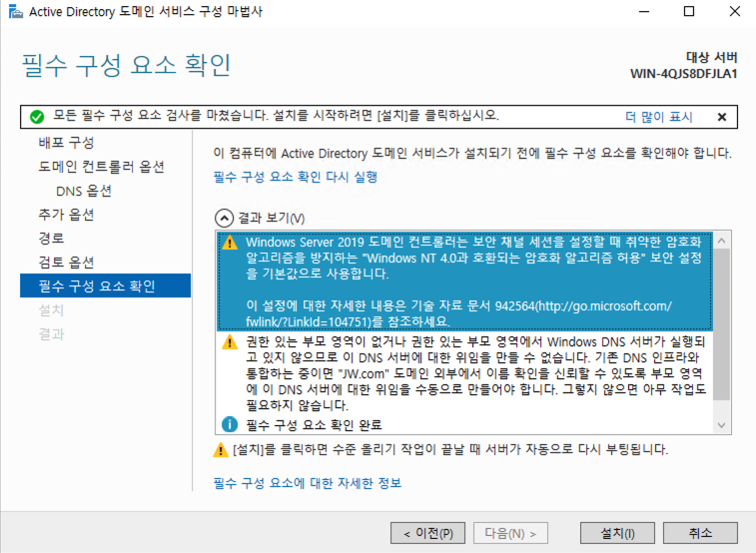Image resolution: width=756 pixels, height=553 pixels.
Task: Close the wizard window
Action: coord(734,12)
